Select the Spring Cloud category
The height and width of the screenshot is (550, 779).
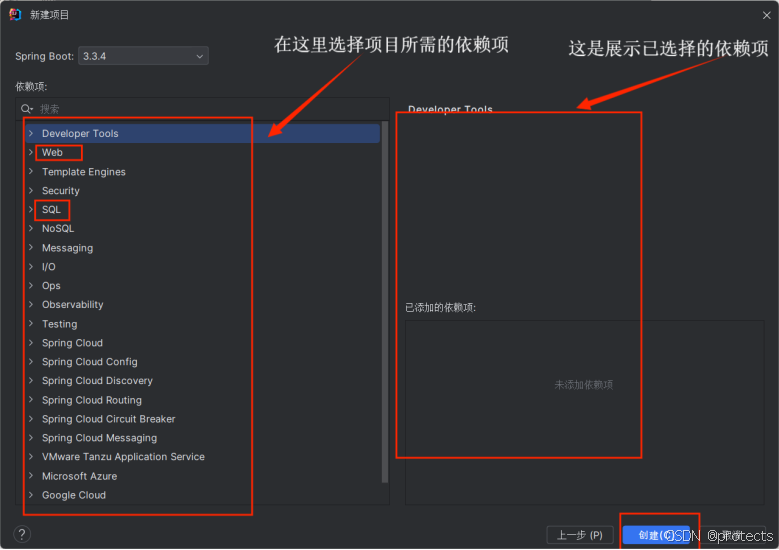(x=72, y=343)
